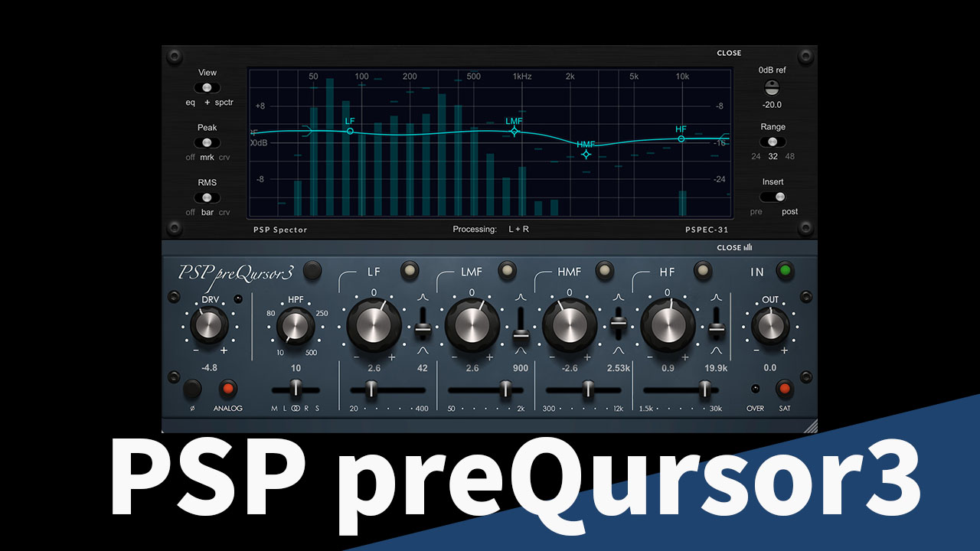Toggle the HMF band enable button
980x551 pixels.
[x=605, y=270]
